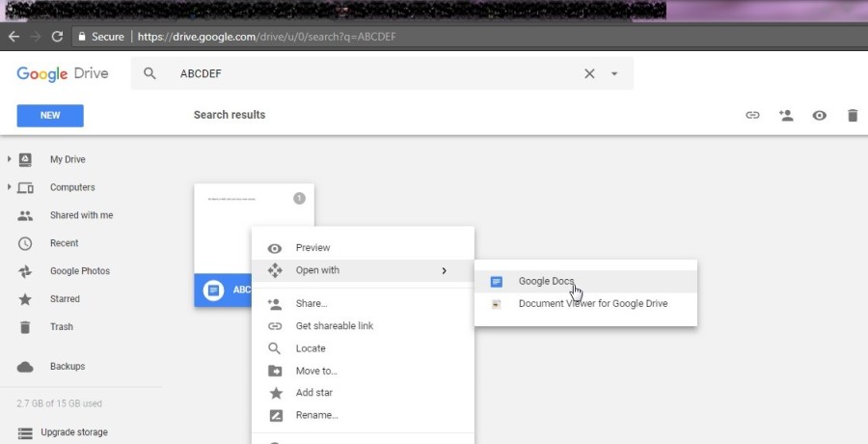The height and width of the screenshot is (444, 868).
Task: Open the Google Drive logo home
Action: (63, 73)
